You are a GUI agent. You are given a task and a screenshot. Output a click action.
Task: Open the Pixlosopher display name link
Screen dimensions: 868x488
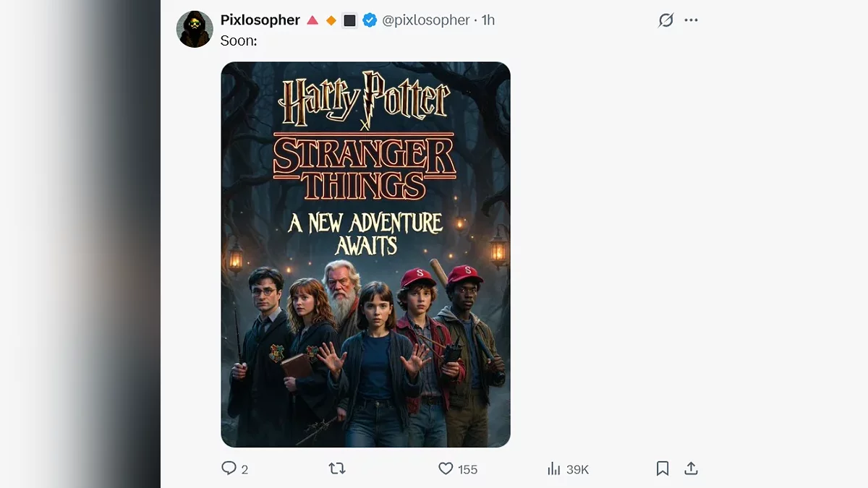pos(260,20)
